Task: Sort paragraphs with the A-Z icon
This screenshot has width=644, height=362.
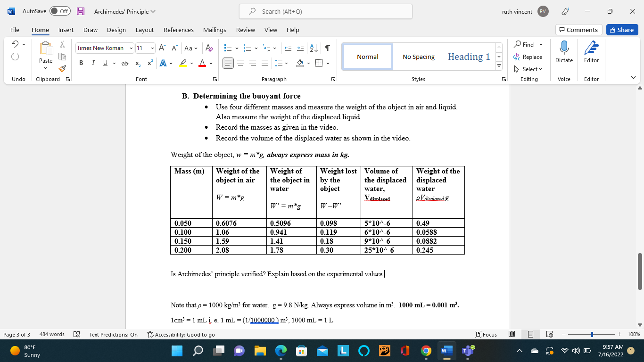Action: tap(314, 48)
